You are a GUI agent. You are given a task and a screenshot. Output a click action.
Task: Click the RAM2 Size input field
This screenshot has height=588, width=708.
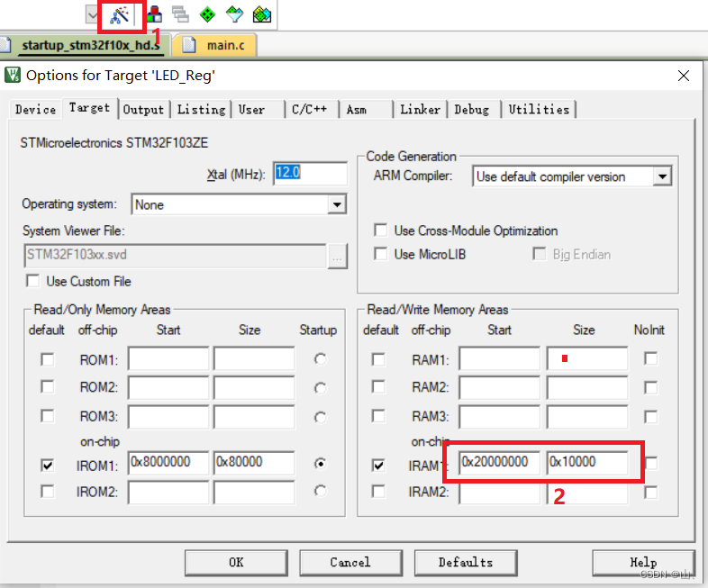coord(587,387)
